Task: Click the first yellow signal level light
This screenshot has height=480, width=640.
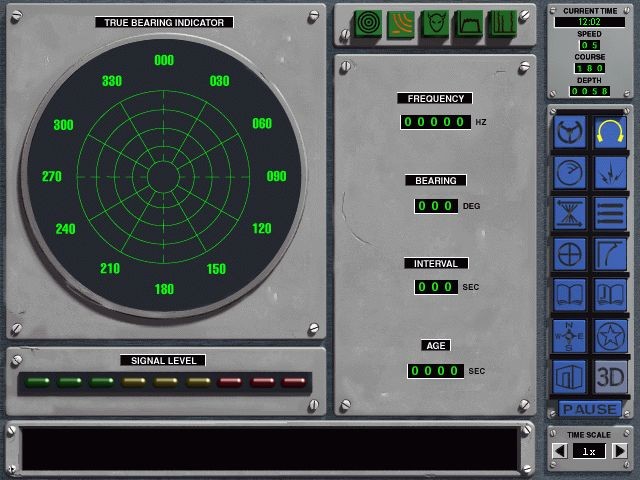Action: pyautogui.click(x=133, y=382)
